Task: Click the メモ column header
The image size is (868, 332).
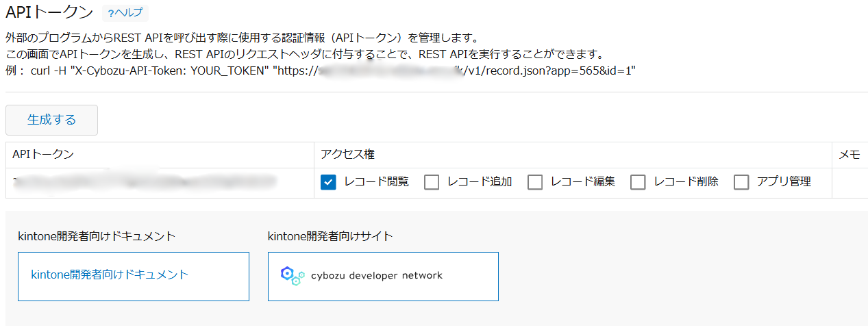Action: 850,155
